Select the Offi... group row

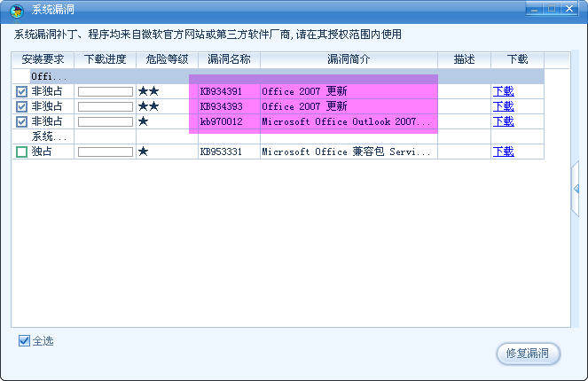[x=278, y=76]
